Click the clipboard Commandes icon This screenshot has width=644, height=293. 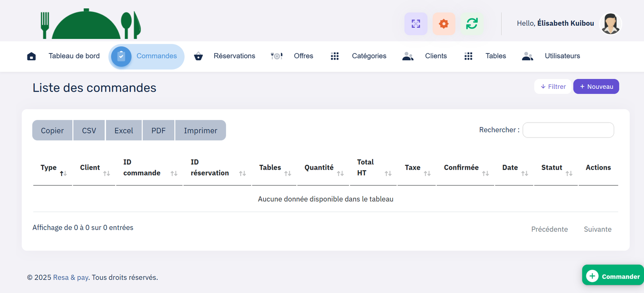pyautogui.click(x=121, y=57)
